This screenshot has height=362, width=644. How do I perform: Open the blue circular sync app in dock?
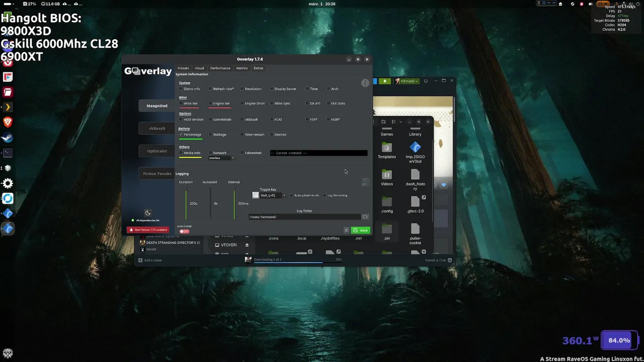[x=8, y=199]
